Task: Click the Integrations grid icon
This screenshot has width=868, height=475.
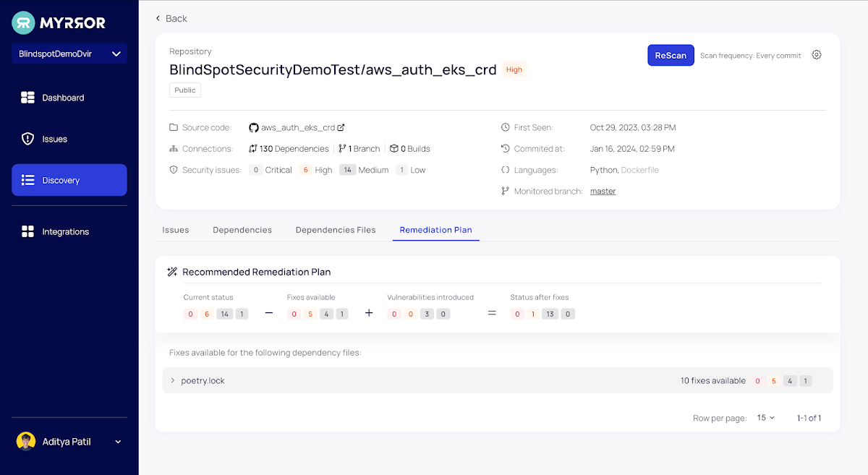Action: [27, 231]
